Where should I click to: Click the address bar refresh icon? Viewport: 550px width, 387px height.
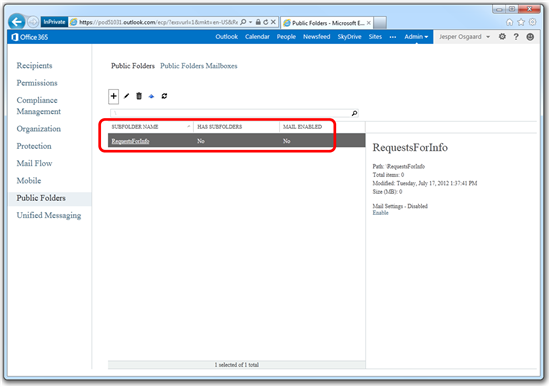click(x=266, y=22)
